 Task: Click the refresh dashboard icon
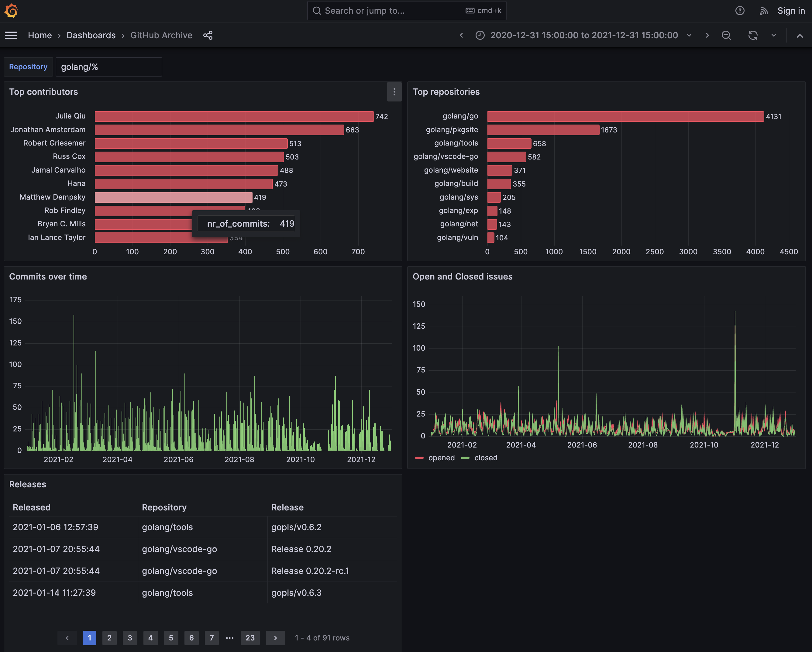pos(753,35)
